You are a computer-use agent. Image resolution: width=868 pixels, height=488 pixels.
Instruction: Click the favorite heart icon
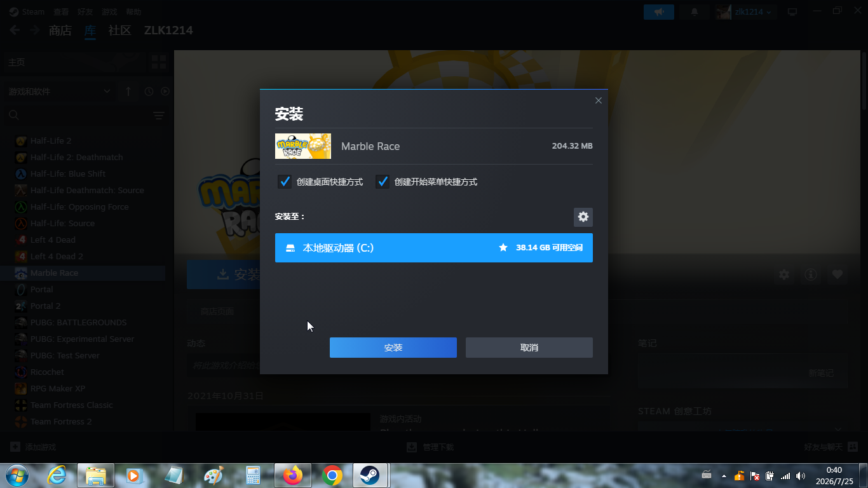pyautogui.click(x=837, y=274)
